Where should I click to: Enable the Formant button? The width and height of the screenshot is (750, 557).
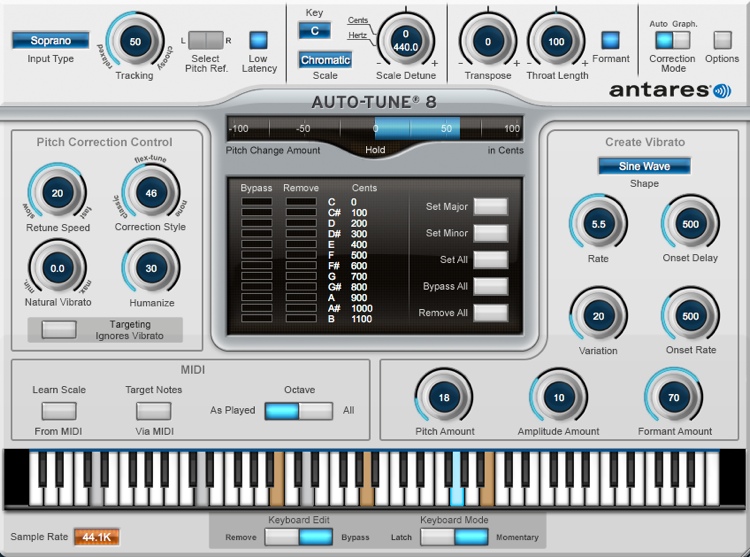click(610, 40)
